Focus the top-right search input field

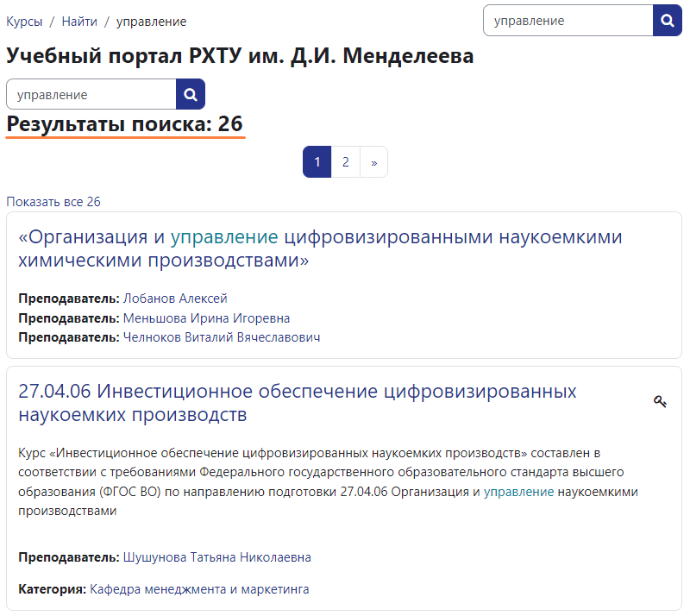[568, 21]
